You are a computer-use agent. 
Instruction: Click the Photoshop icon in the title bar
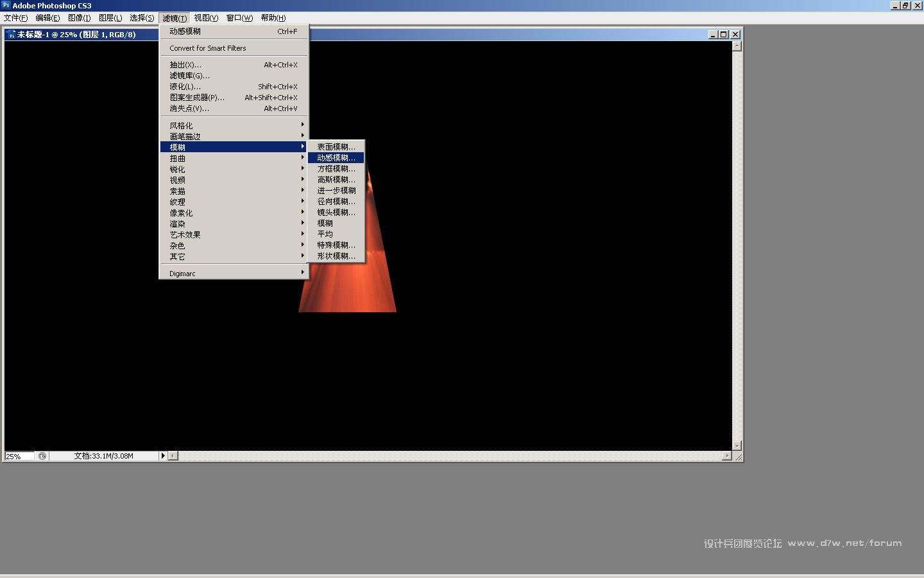pos(6,5)
